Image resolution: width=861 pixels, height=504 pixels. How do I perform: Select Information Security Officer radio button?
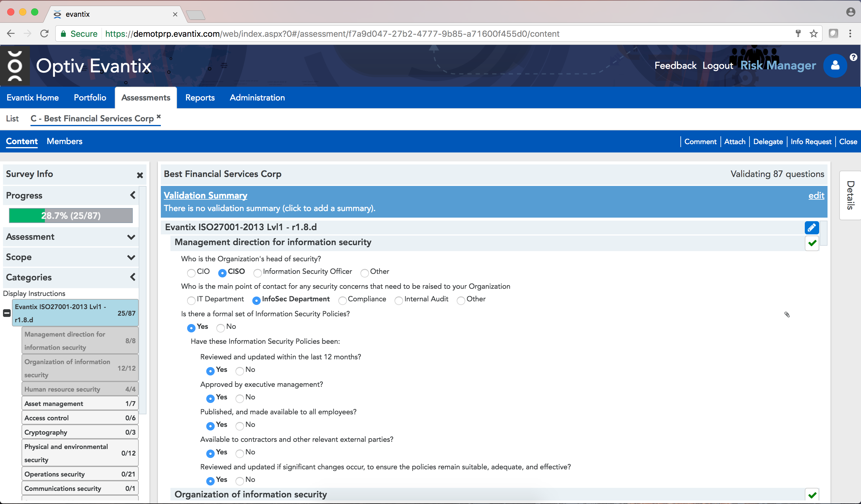coord(257,273)
